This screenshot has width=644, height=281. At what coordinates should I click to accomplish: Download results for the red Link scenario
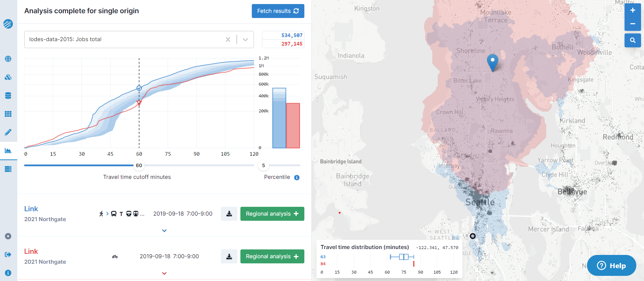click(x=229, y=256)
